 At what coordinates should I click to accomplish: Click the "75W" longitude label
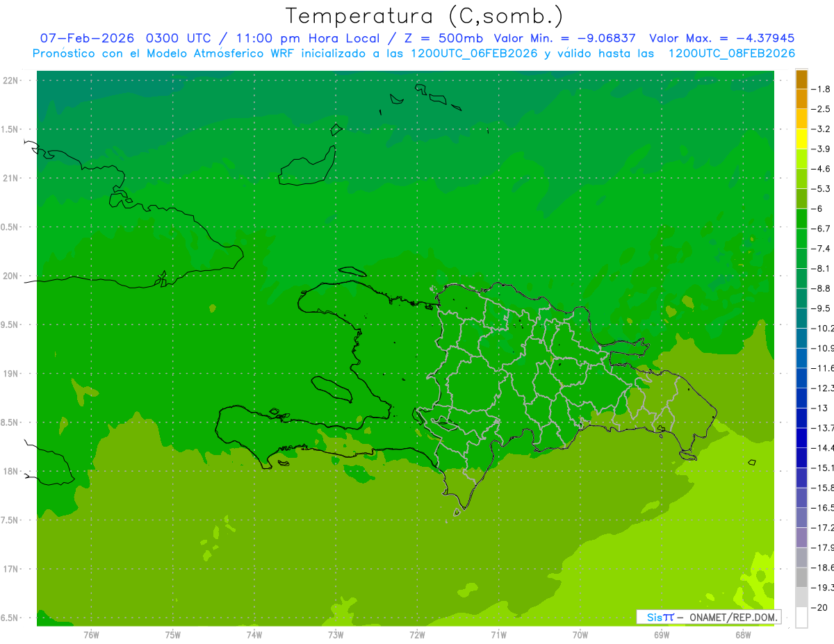pyautogui.click(x=173, y=635)
